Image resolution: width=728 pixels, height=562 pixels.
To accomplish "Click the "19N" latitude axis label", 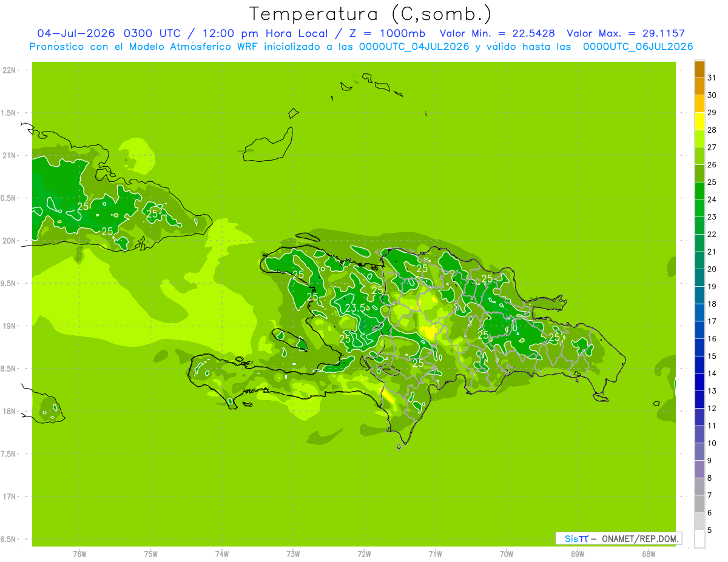I will click(x=9, y=326).
